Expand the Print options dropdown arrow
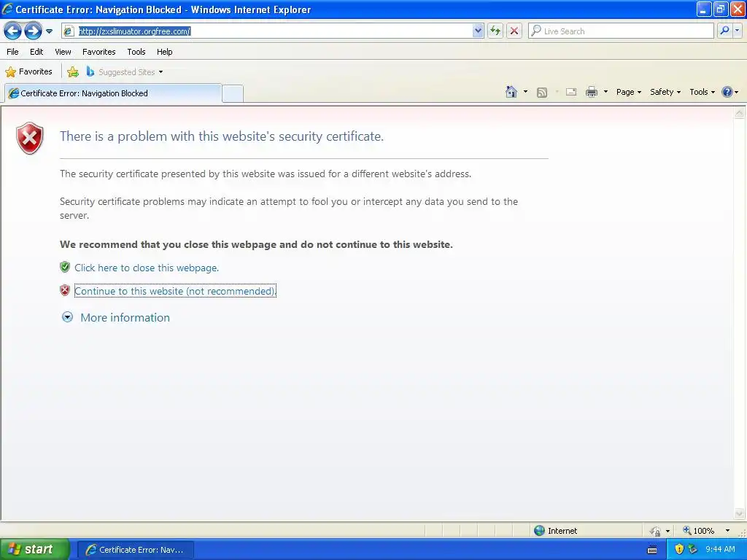The width and height of the screenshot is (747, 560). [x=605, y=92]
